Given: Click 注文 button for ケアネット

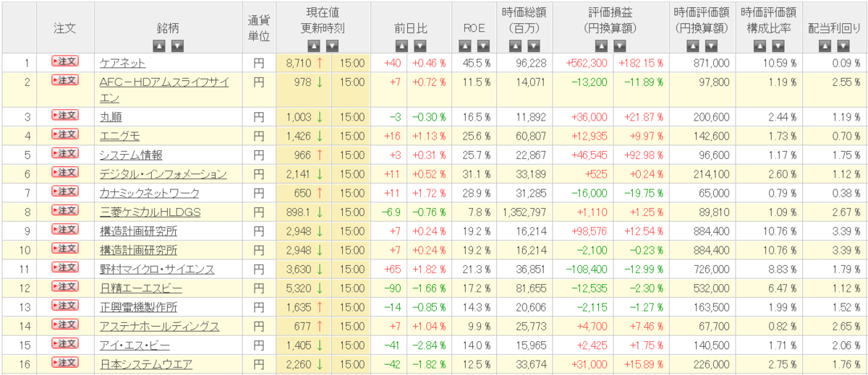Looking at the screenshot, I should point(65,62).
